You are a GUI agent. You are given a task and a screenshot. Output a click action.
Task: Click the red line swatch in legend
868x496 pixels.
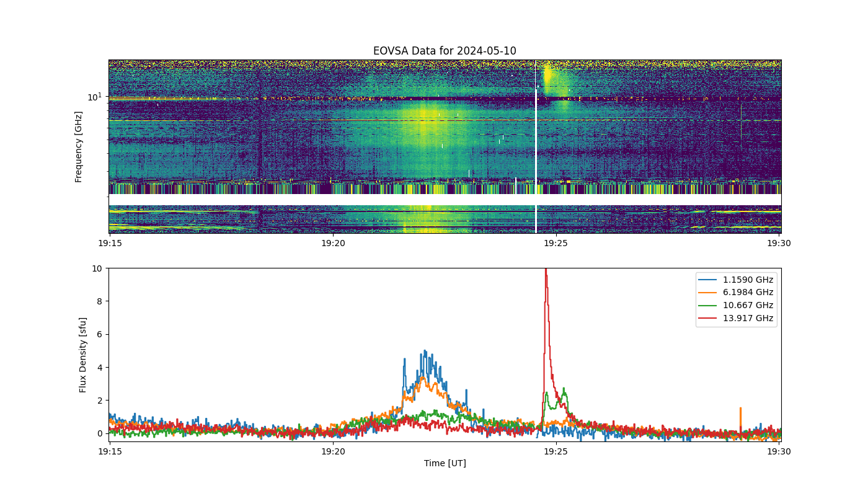(x=709, y=319)
